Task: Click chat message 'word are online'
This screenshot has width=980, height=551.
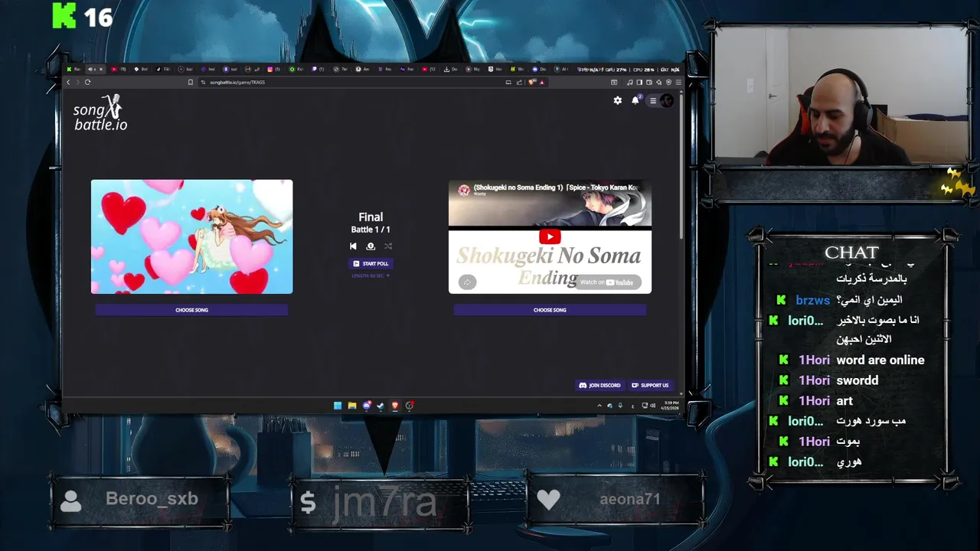Action: click(x=880, y=360)
